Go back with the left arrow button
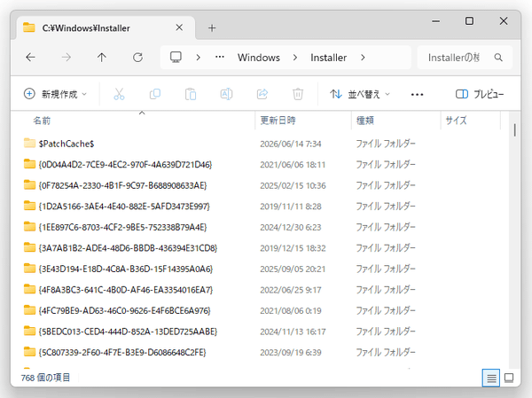 30,58
